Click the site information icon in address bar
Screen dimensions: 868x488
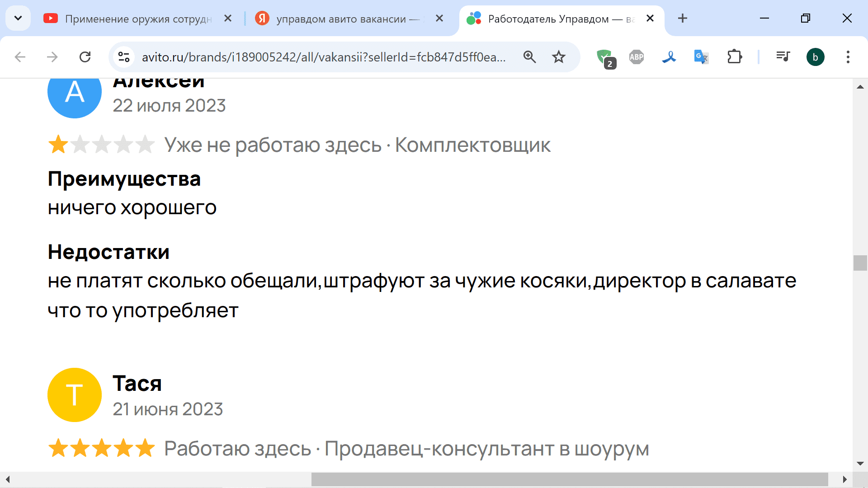point(124,57)
